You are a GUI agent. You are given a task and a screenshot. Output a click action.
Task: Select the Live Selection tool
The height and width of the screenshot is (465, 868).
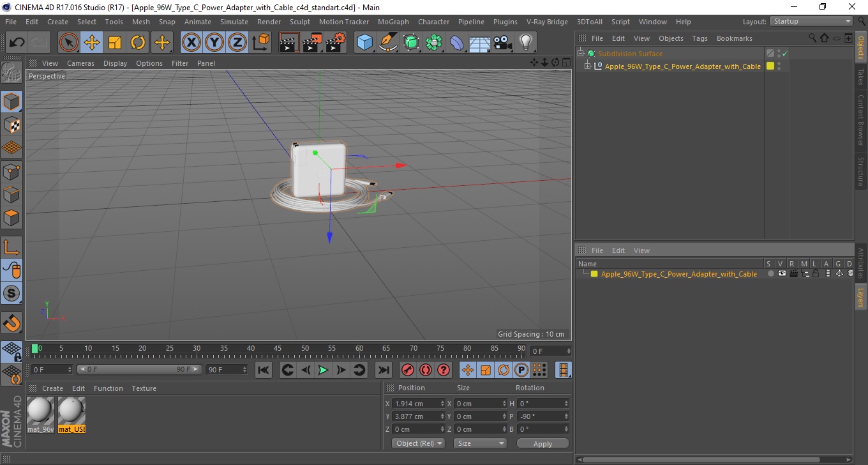point(69,43)
